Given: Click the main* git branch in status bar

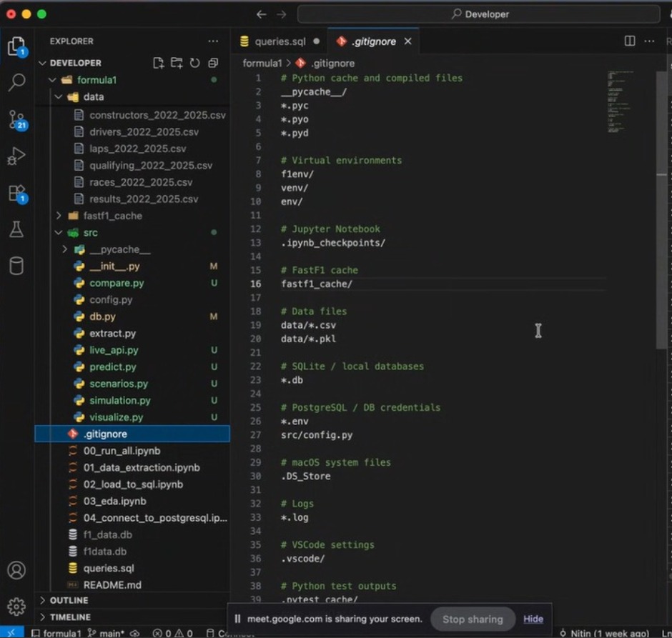Looking at the screenshot, I should [105, 633].
